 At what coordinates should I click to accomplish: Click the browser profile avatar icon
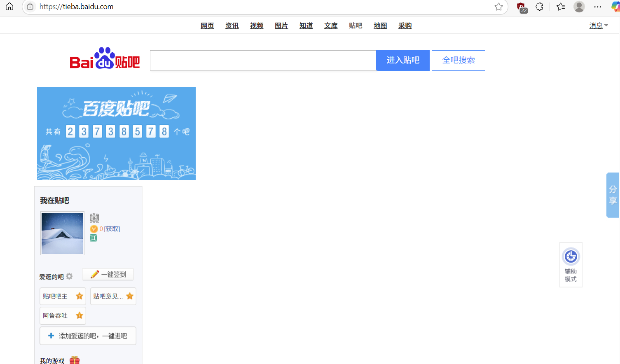[x=579, y=7]
